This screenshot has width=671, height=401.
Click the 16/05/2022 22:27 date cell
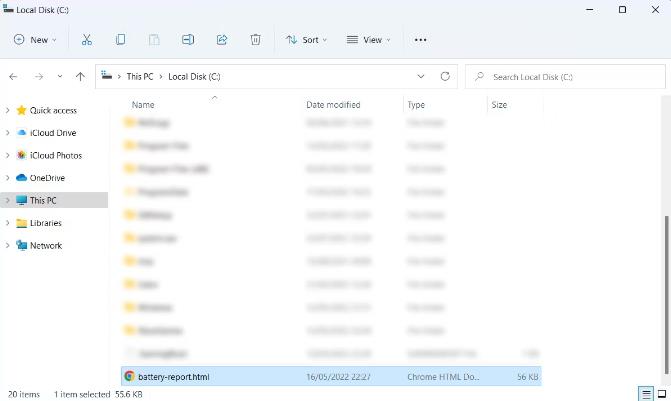(x=338, y=377)
